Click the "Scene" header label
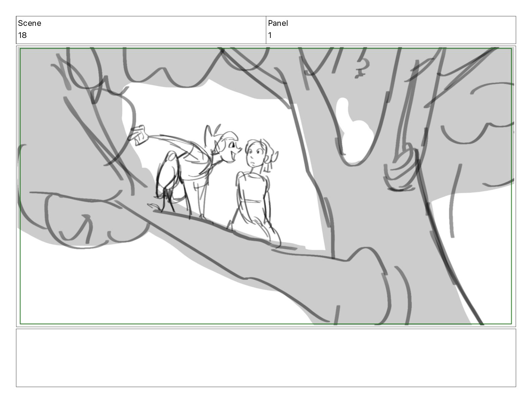 pos(30,23)
